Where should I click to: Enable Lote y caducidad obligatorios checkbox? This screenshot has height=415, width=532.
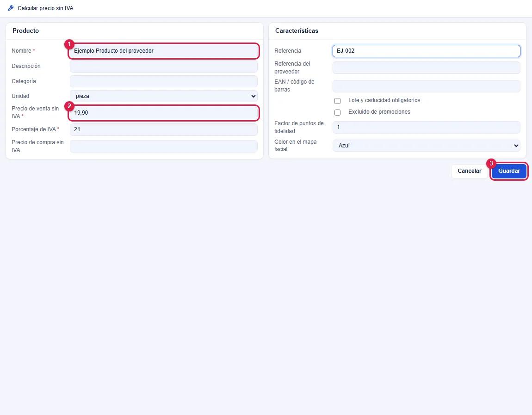[x=337, y=101]
